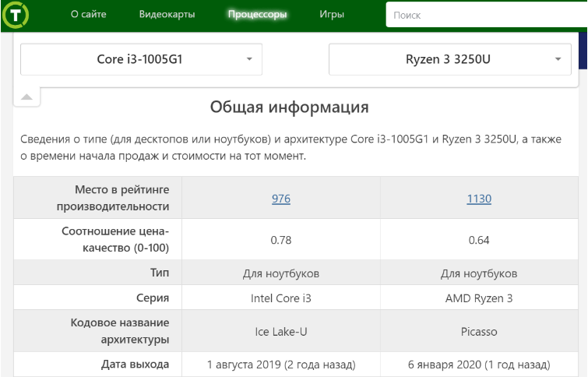This screenshot has height=377, width=588.
Task: Select the 6 января 2020 release date cell
Action: [479, 365]
